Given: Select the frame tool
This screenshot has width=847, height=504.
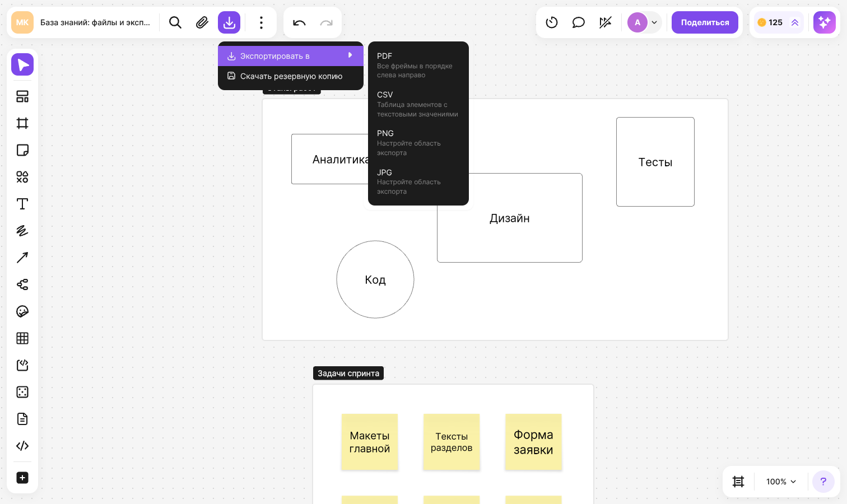Looking at the screenshot, I should pos(22,123).
